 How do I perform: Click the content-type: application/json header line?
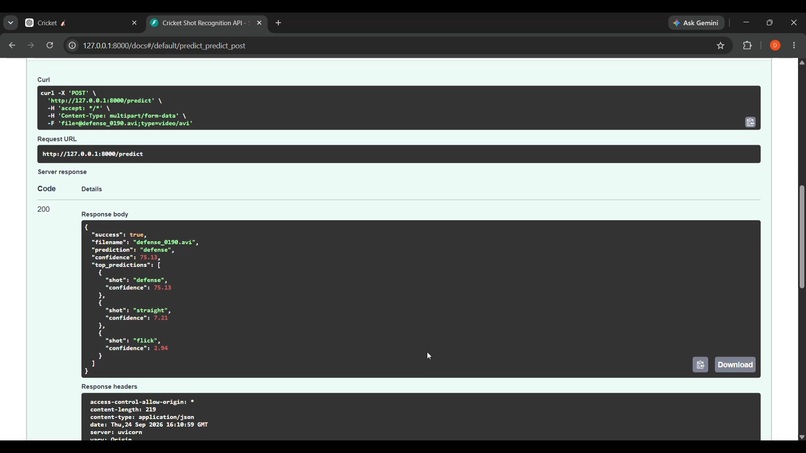(x=142, y=417)
